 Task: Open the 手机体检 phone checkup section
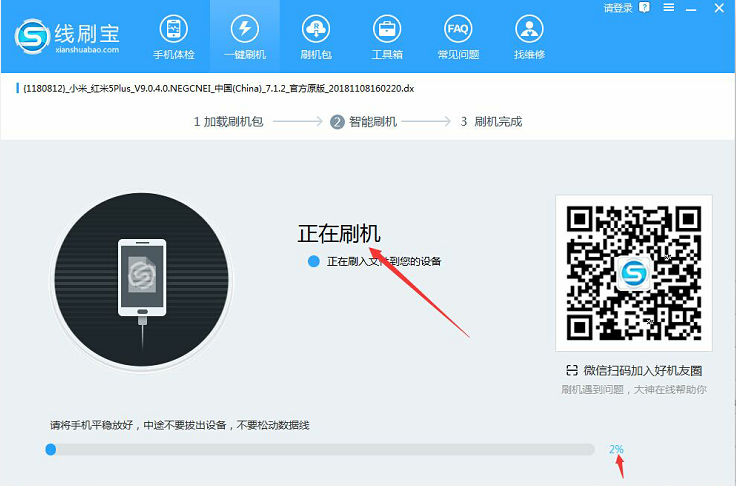pos(172,37)
